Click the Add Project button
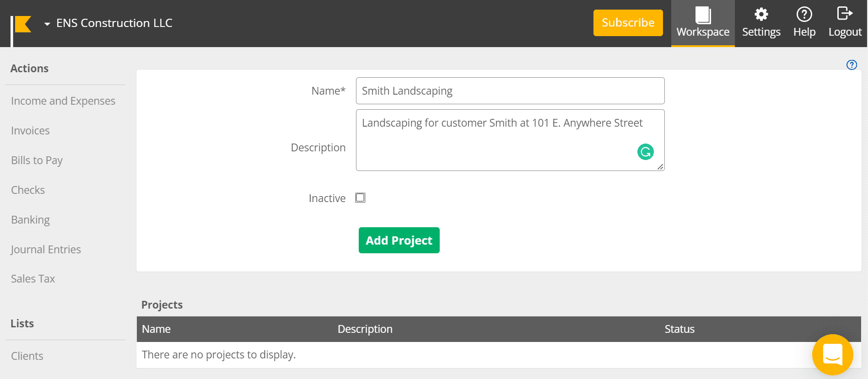The height and width of the screenshot is (379, 868). point(399,240)
